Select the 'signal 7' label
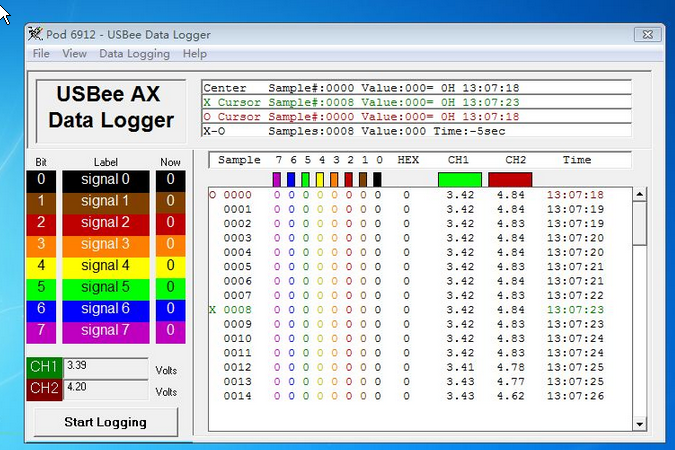The width and height of the screenshot is (675, 450). coord(105,332)
